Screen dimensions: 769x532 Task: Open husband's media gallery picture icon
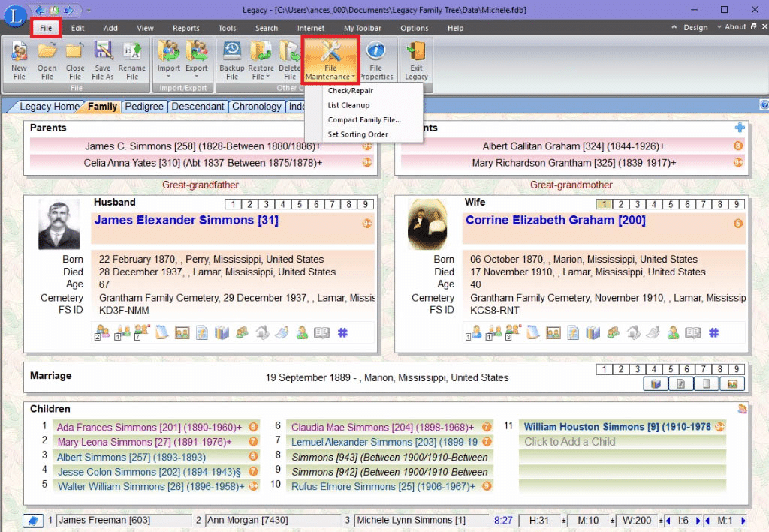point(182,333)
